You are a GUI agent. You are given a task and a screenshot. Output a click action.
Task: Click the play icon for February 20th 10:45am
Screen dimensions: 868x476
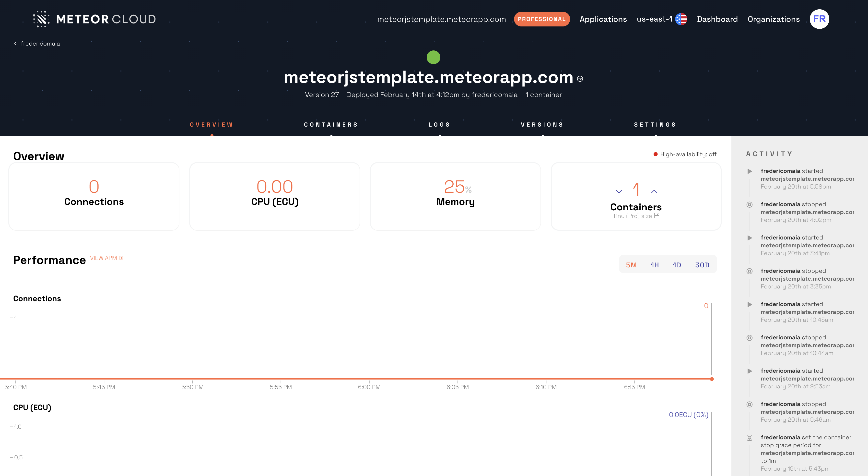click(749, 304)
